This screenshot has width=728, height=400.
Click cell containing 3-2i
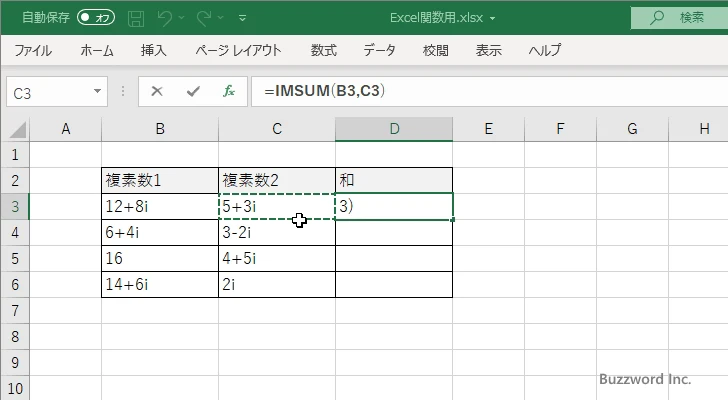pyautogui.click(x=277, y=232)
